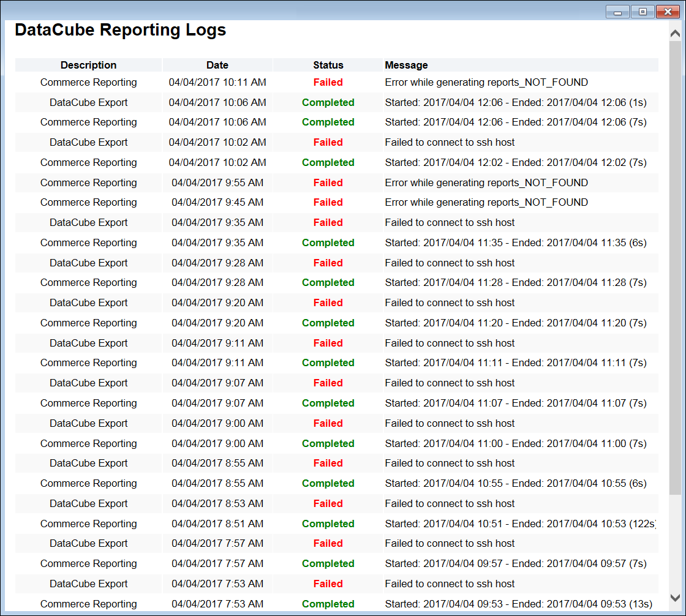Viewport: 686px width, 616px height.
Task: Select the first Commerce Reporting failed entry
Action: 88,82
